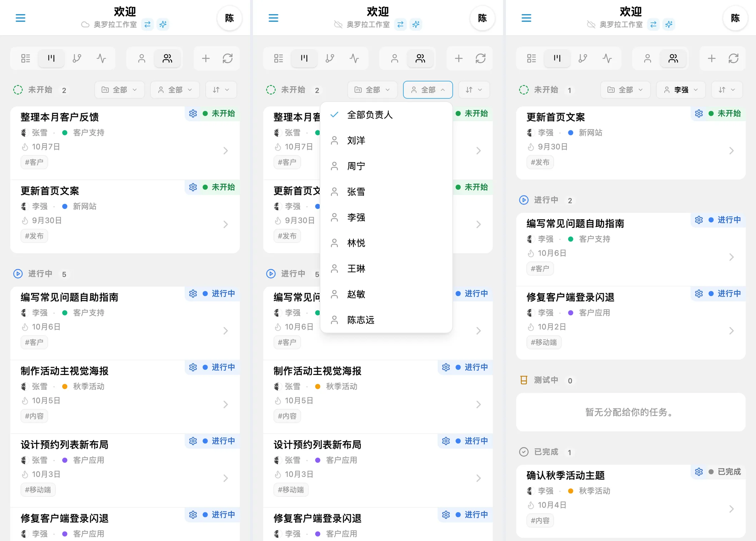Refresh tasks in right panel

point(733,58)
